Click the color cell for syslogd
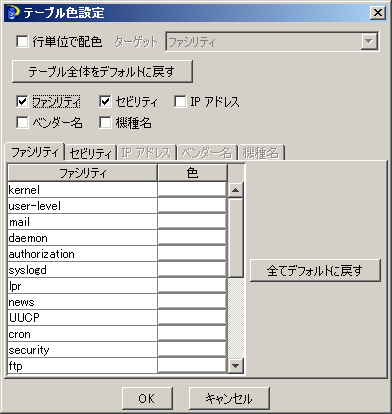Screen dimensions: 392x414 pyautogui.click(x=192, y=270)
